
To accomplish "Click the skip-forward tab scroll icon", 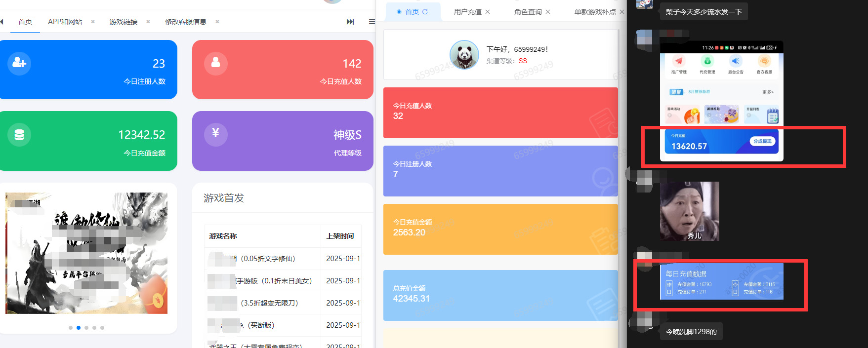I will click(350, 22).
